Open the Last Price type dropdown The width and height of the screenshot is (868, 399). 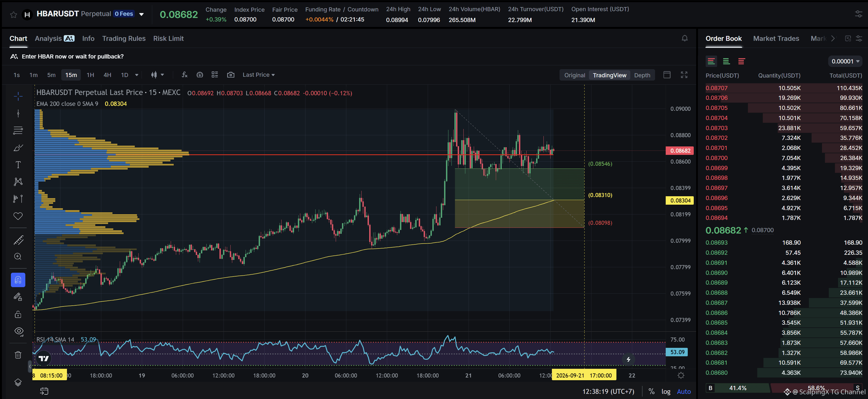tap(258, 75)
